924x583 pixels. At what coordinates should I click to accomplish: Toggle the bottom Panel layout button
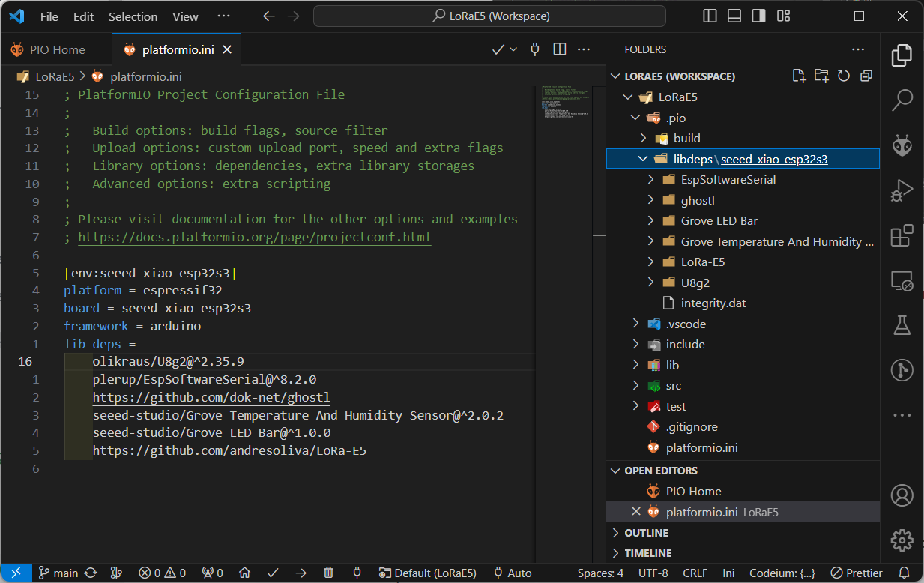point(734,16)
